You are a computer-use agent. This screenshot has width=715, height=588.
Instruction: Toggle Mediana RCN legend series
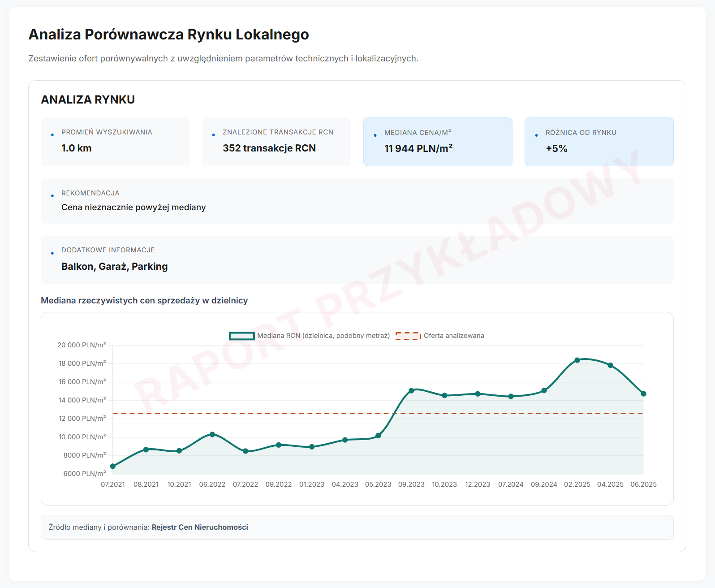309,336
